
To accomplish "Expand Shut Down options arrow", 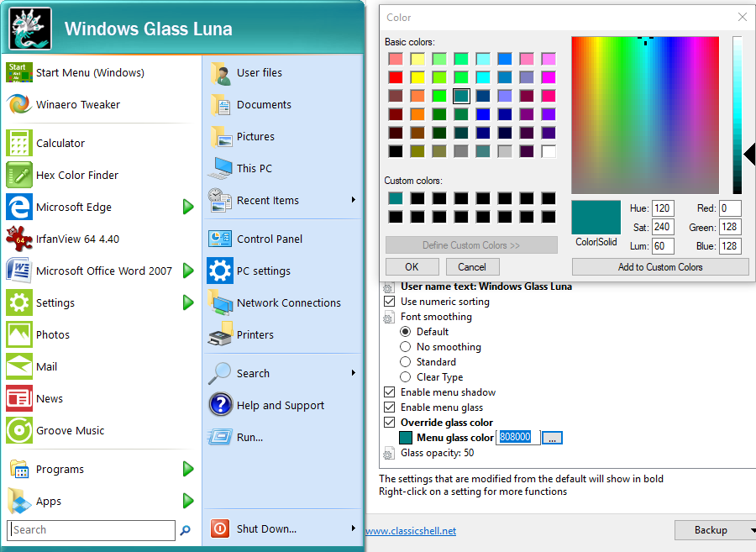I will (x=354, y=528).
